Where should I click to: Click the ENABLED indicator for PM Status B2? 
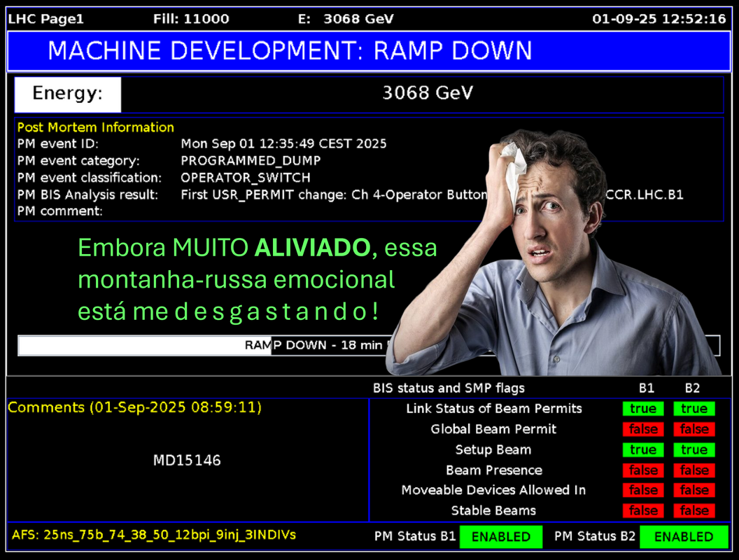point(684,537)
